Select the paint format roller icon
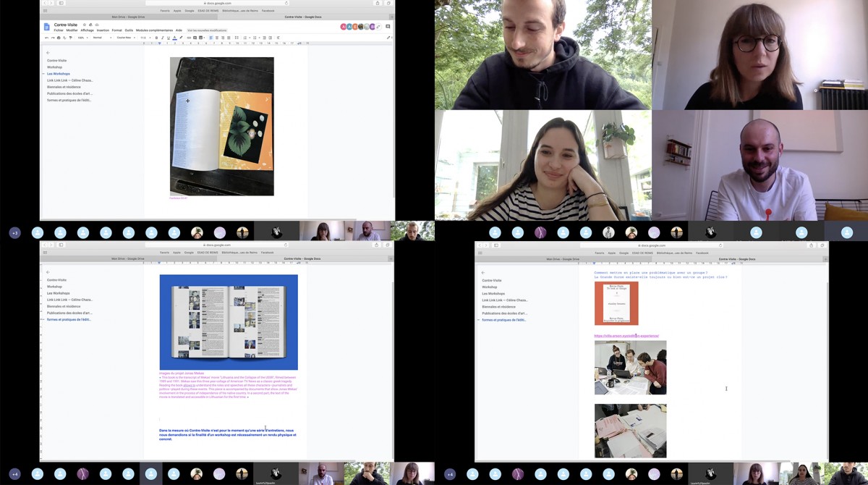Viewport: 868px width, 485px height. (x=71, y=38)
